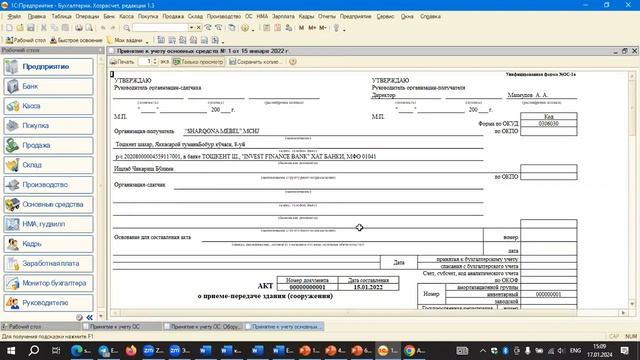
Task: Expand the Мои задачи toolbar dropdown arrow
Action: 147,42
